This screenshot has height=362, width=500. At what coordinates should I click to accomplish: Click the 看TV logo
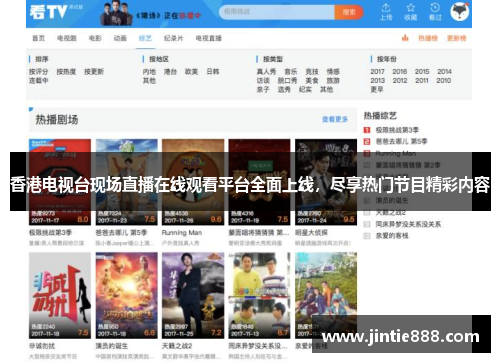[49, 12]
